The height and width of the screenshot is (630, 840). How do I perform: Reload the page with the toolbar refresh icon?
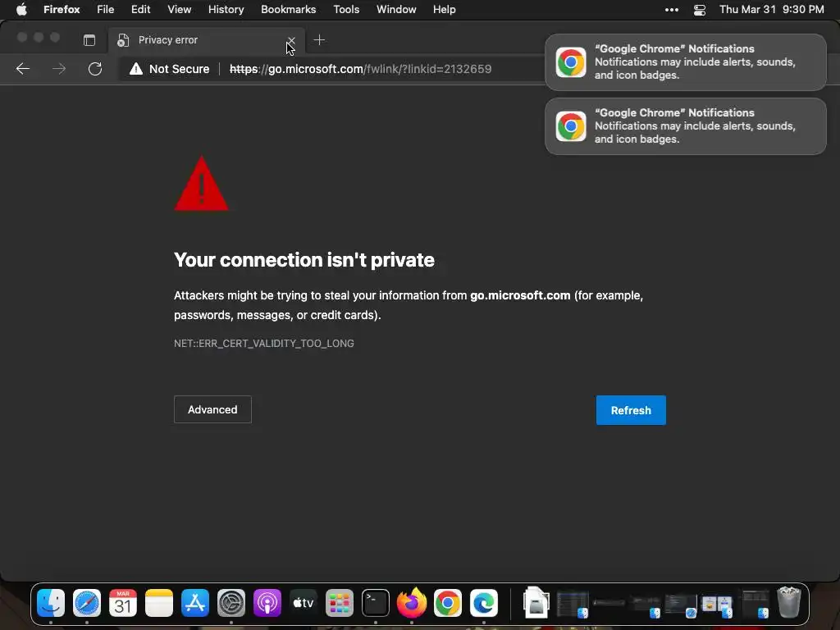click(x=95, y=69)
